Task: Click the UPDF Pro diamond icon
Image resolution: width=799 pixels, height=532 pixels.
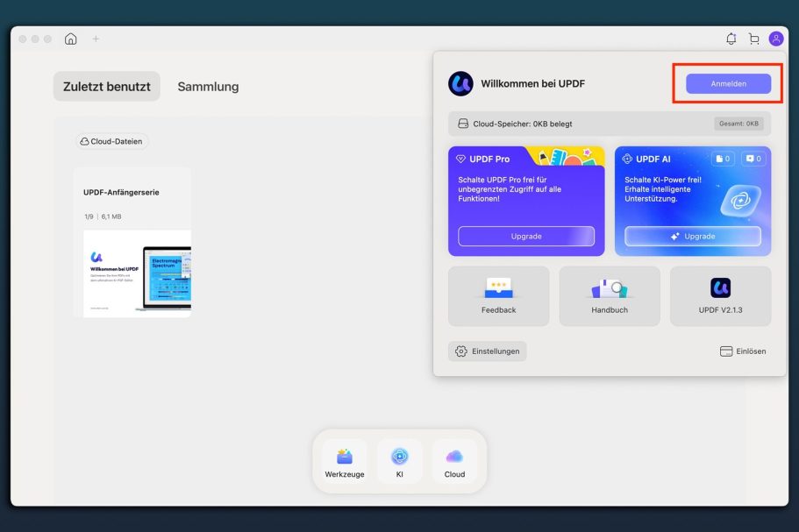Action: point(460,159)
